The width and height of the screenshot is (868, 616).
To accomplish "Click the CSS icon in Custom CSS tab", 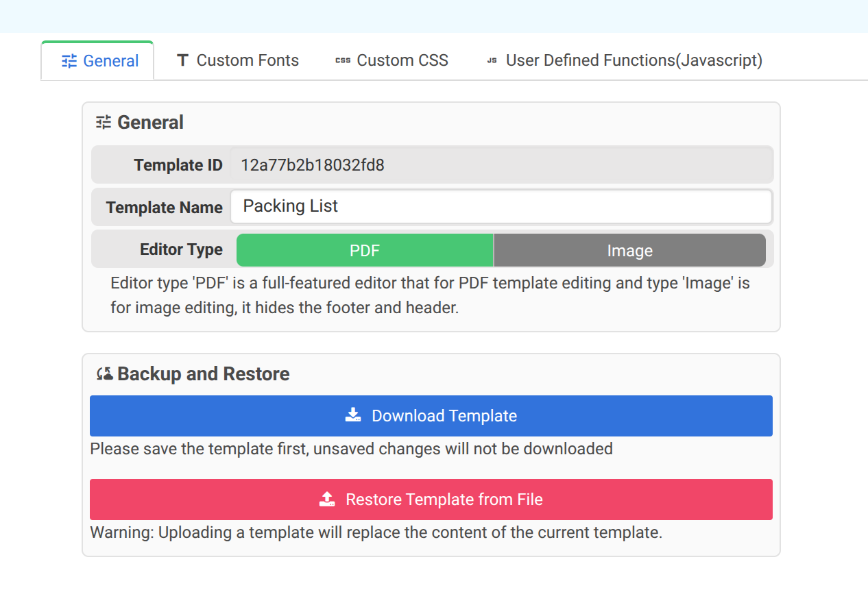I will coord(343,60).
